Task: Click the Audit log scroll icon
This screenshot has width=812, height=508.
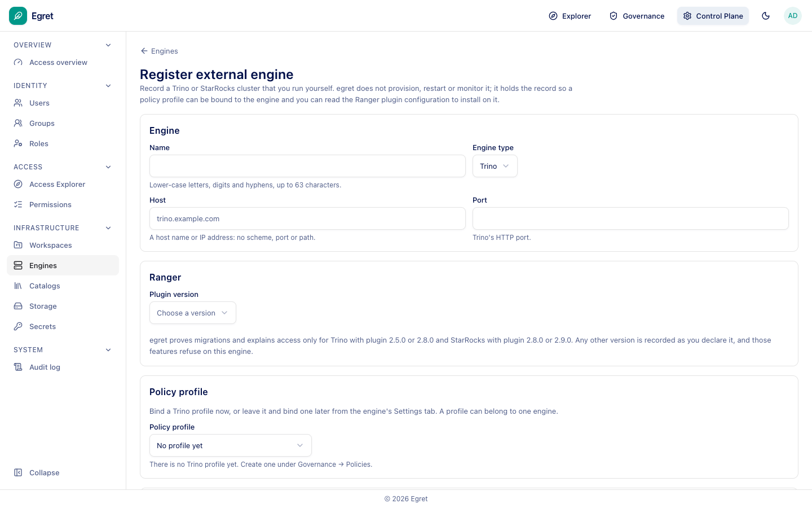Action: 18,367
